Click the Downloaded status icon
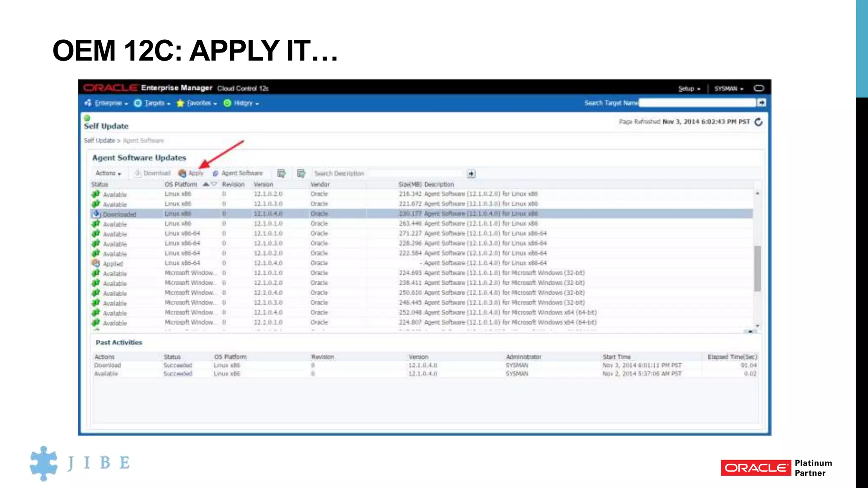The image size is (868, 488). point(96,214)
